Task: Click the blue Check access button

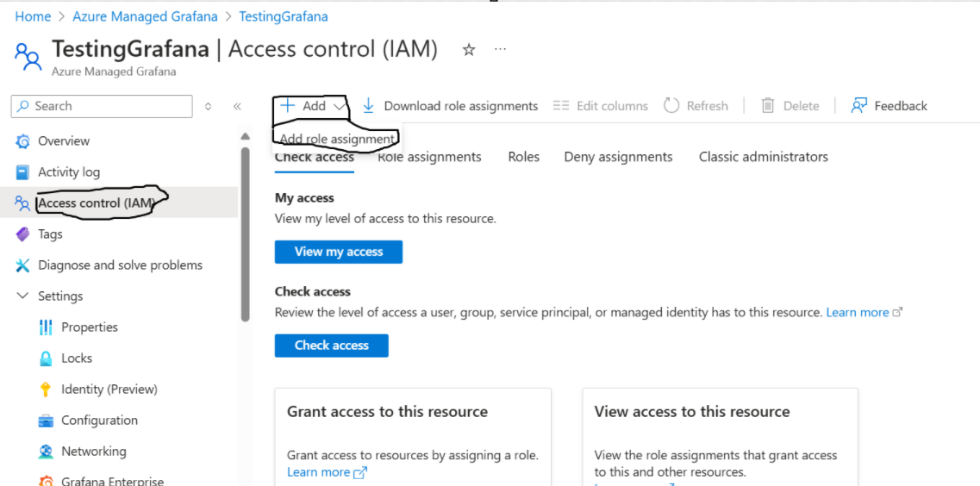Action: (331, 346)
